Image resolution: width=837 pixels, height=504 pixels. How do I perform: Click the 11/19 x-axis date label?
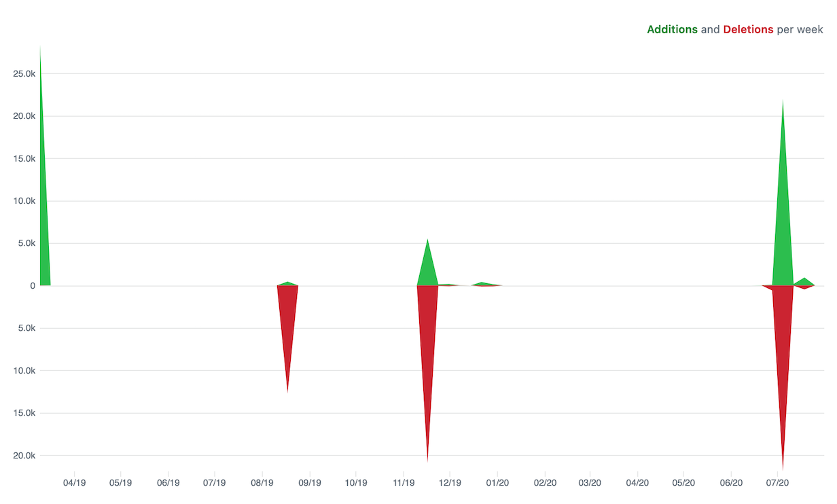pyautogui.click(x=404, y=483)
